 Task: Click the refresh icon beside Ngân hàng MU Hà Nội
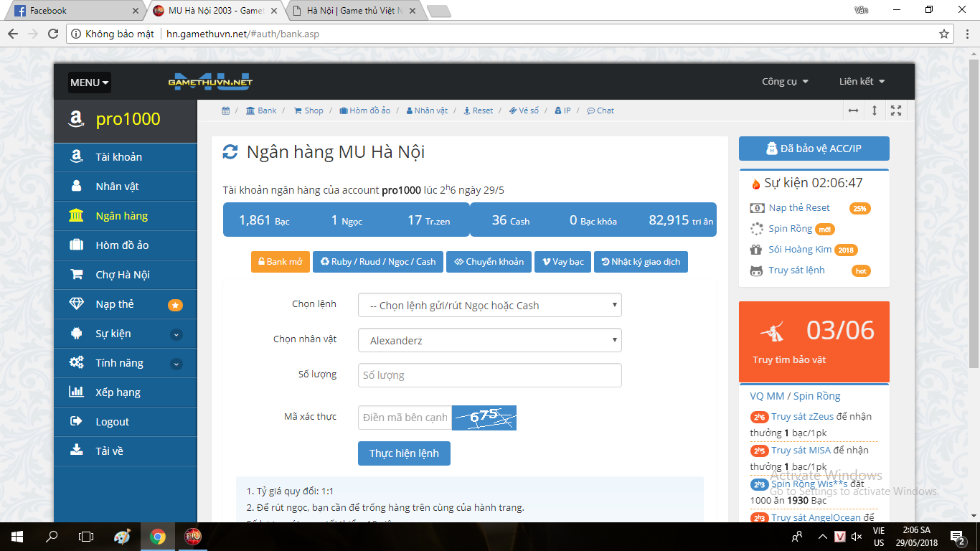pos(230,152)
